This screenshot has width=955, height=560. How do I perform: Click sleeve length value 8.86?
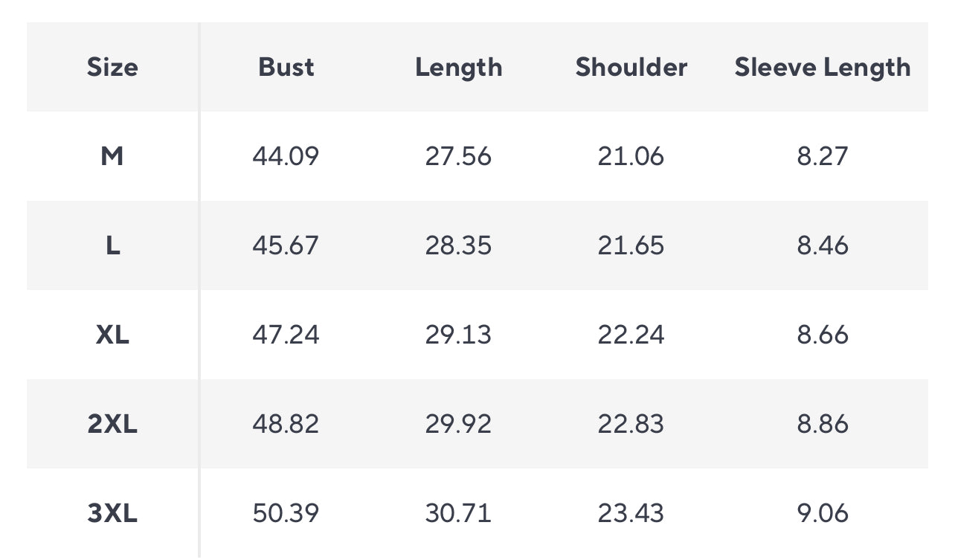823,424
